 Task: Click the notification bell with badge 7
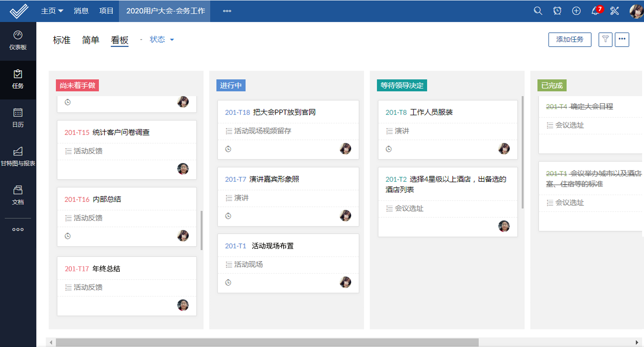pyautogui.click(x=595, y=11)
